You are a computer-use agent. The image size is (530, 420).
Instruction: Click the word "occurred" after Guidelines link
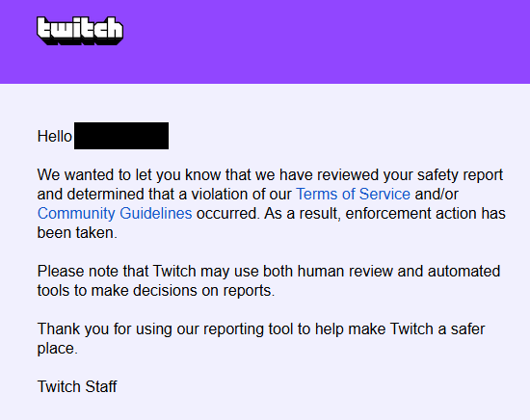(226, 214)
